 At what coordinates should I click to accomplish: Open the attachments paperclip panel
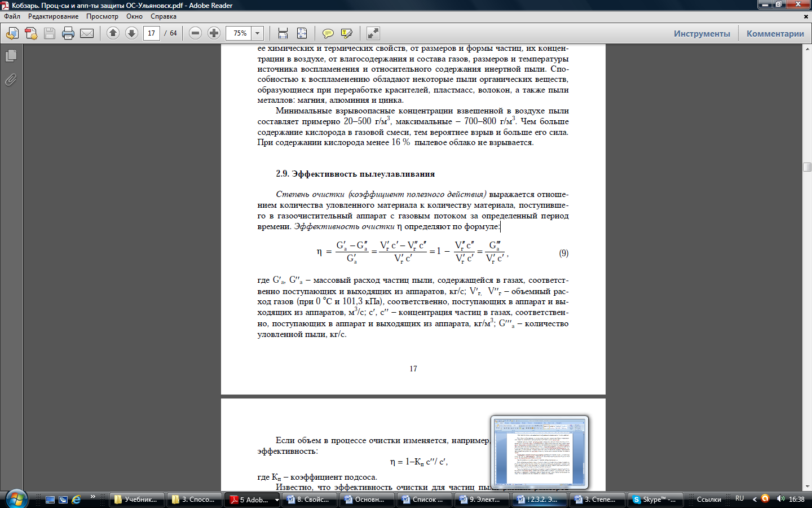point(11,80)
